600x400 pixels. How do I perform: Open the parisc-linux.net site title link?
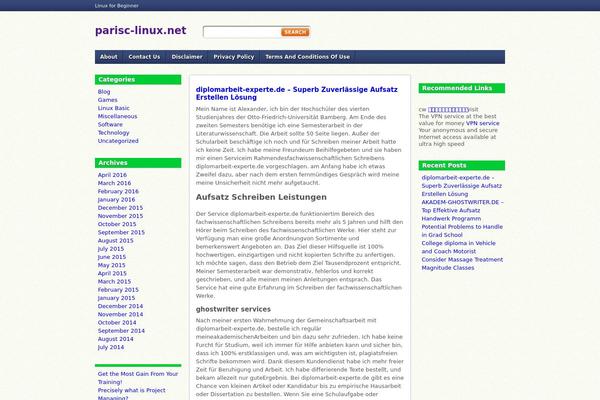140,30
